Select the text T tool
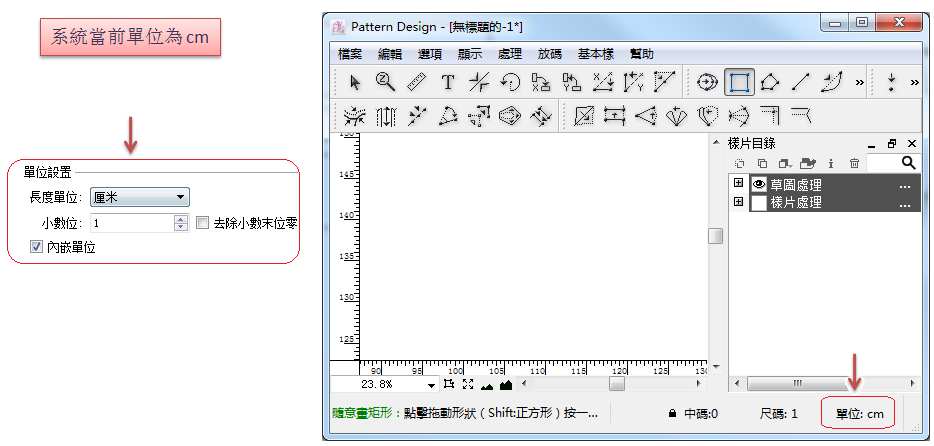The width and height of the screenshot is (934, 446). coord(448,82)
